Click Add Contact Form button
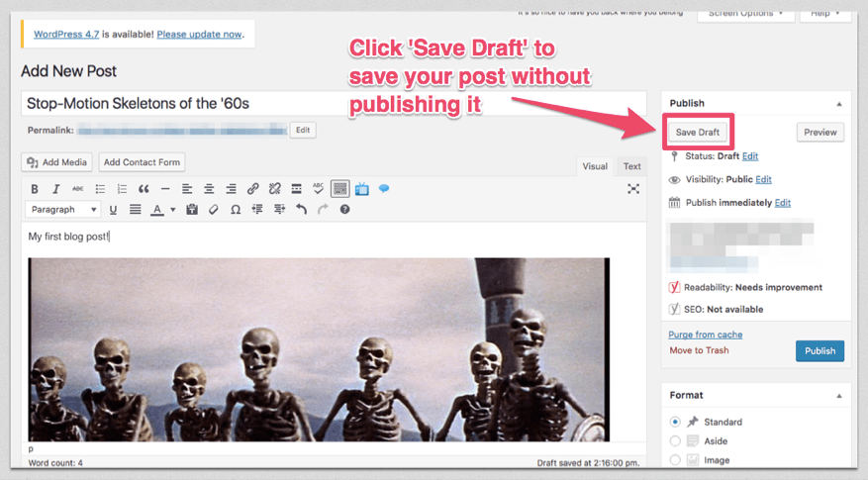The image size is (868, 480). 142,162
